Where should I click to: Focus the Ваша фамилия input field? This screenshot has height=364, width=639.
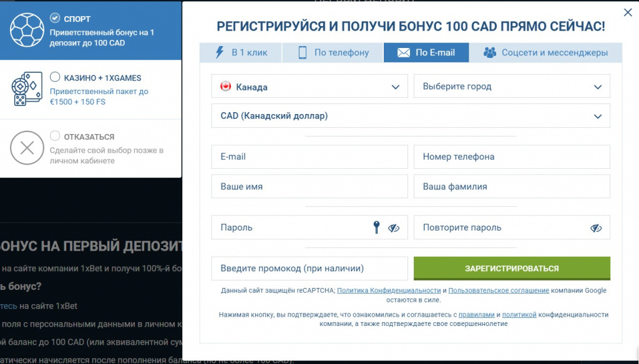(x=512, y=186)
